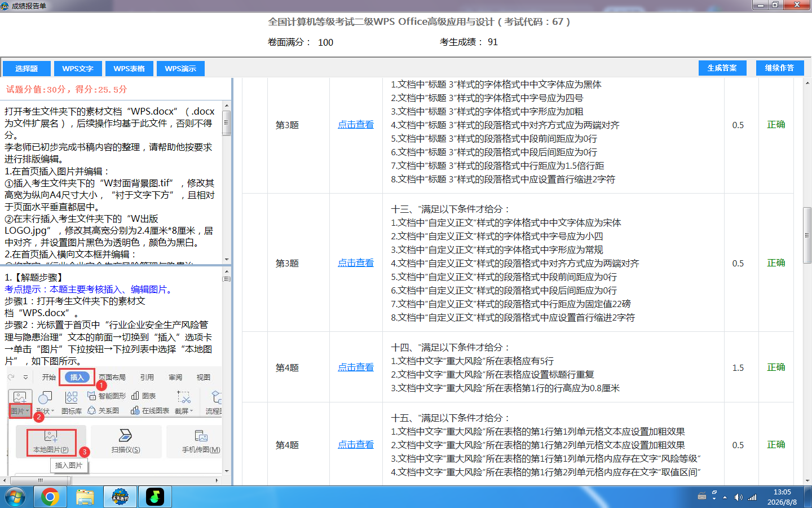Click the blue hint 考点提示：本题主要考核插入、编辑图片
The height and width of the screenshot is (508, 812).
90,290
